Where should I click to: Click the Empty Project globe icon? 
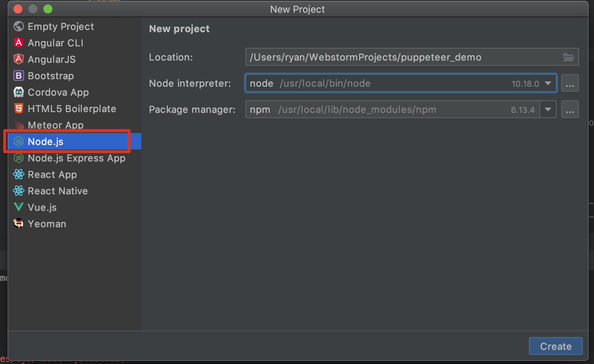[19, 27]
